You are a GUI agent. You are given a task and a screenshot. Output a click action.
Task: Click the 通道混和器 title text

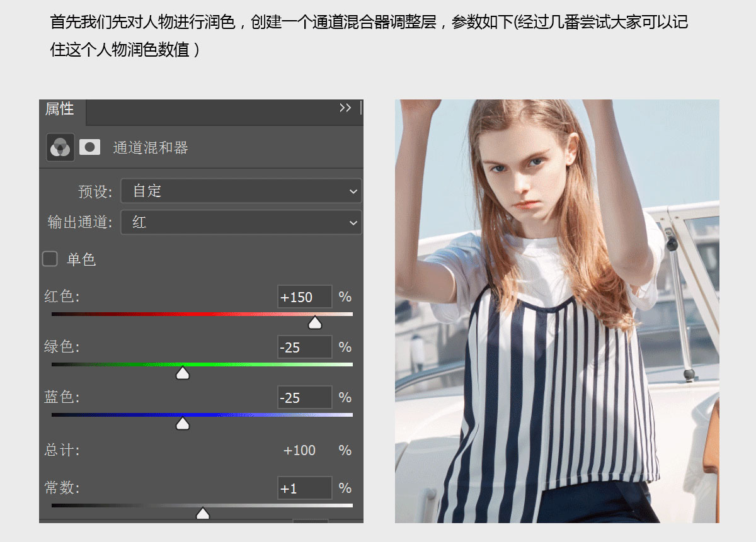pyautogui.click(x=151, y=148)
